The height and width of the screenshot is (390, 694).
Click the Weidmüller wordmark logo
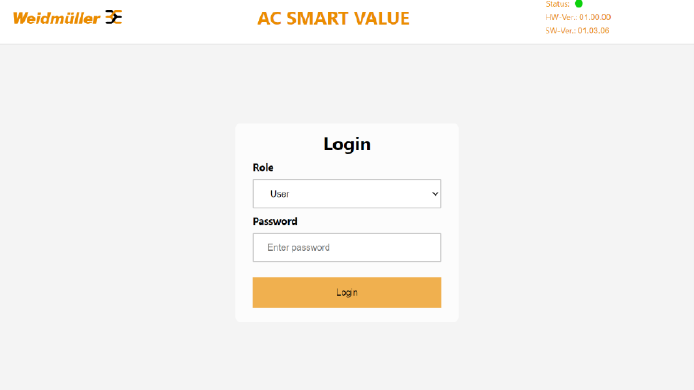(x=57, y=18)
